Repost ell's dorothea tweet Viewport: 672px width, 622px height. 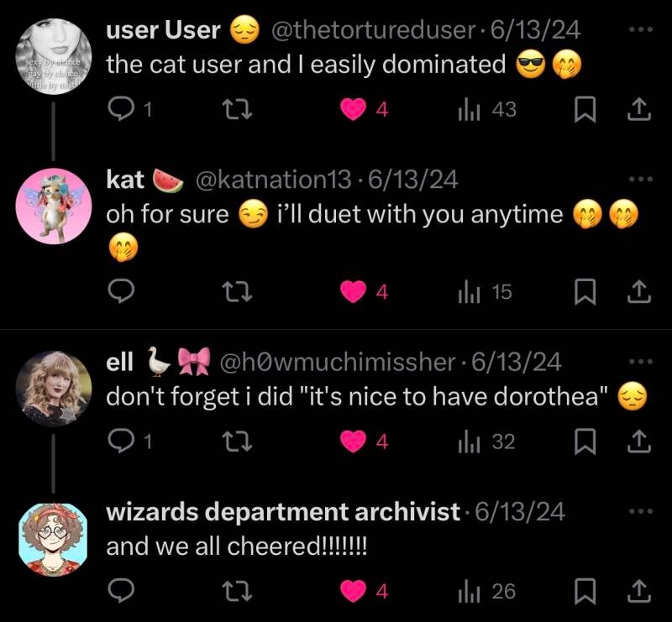coord(239,442)
